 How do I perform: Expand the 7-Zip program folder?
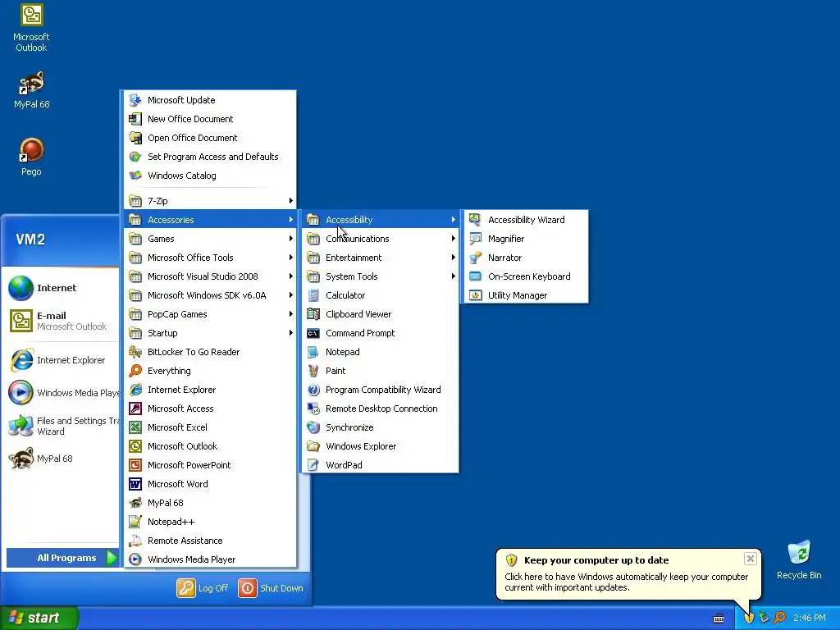tap(210, 201)
